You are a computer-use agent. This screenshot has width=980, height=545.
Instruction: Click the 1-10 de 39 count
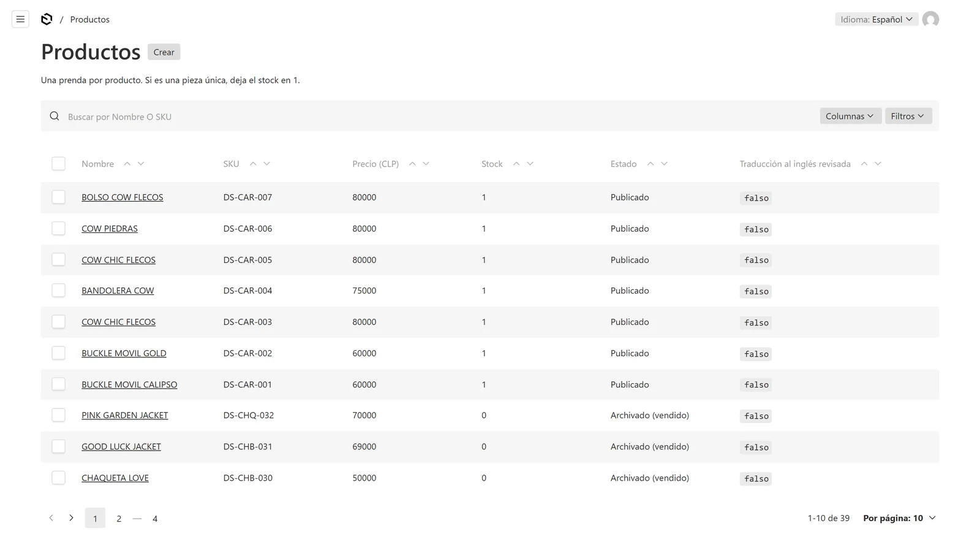click(828, 518)
